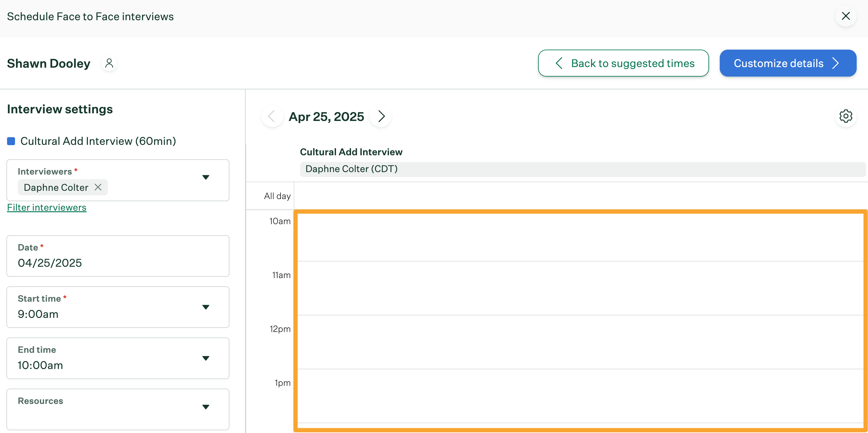
Task: Click the 1pm time label
Action: tap(282, 383)
